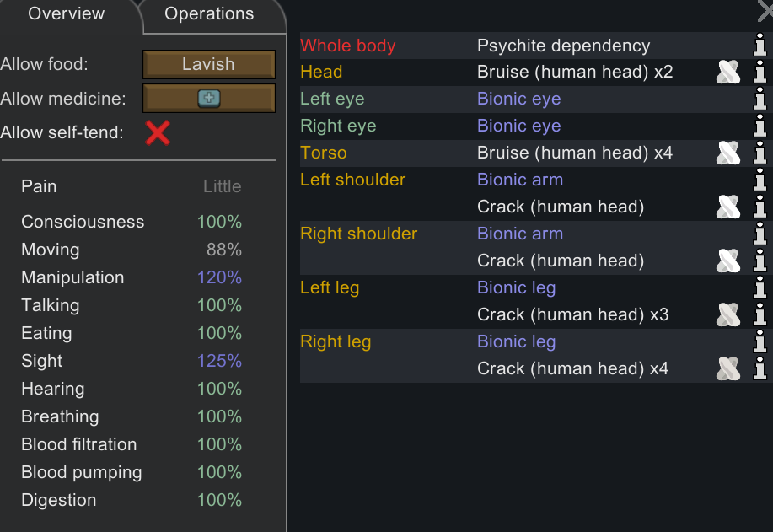This screenshot has height=532, width=773.
Task: Open info for Left eye Bionic eye
Action: 760,99
